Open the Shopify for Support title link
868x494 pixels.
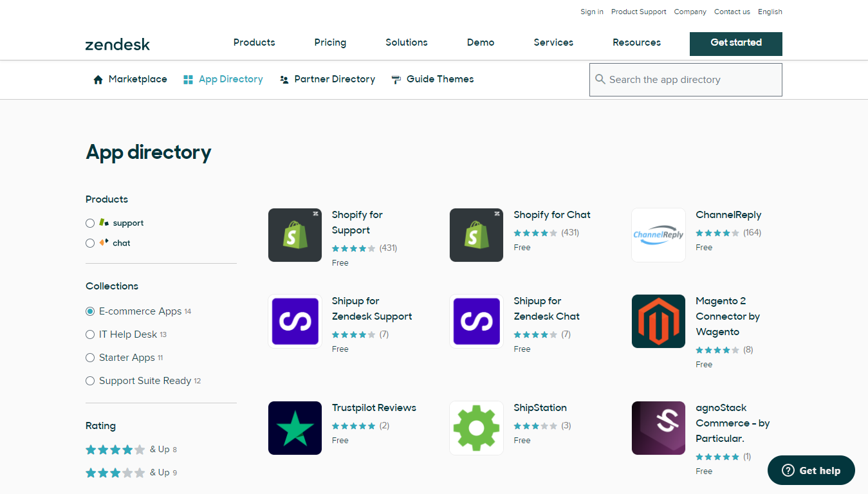coord(357,223)
